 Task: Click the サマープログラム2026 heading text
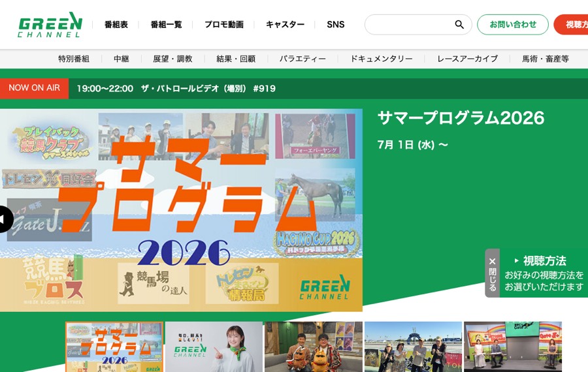pyautogui.click(x=461, y=118)
